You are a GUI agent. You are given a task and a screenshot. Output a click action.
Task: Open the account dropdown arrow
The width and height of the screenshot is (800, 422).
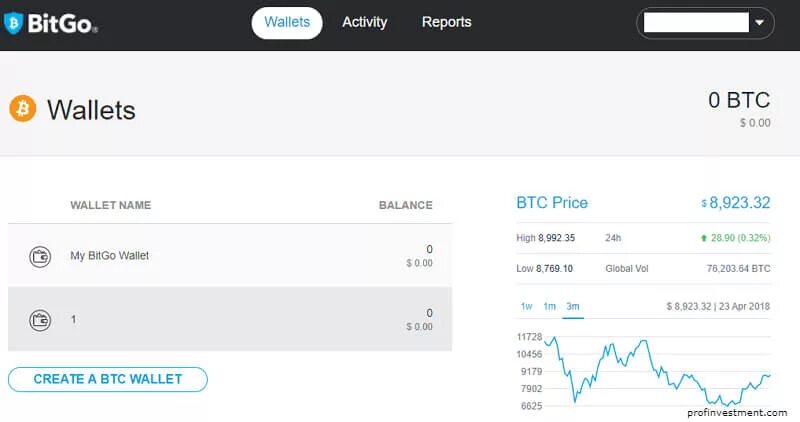[x=760, y=22]
